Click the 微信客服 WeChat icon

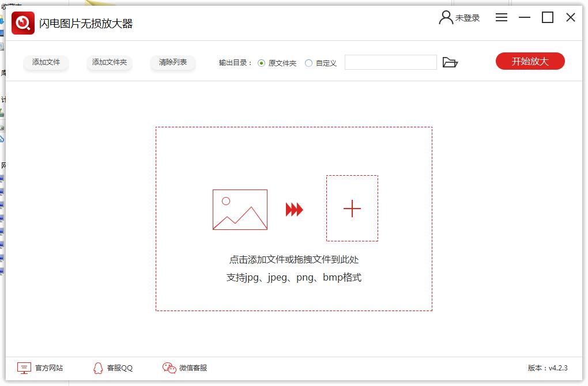[x=168, y=368]
